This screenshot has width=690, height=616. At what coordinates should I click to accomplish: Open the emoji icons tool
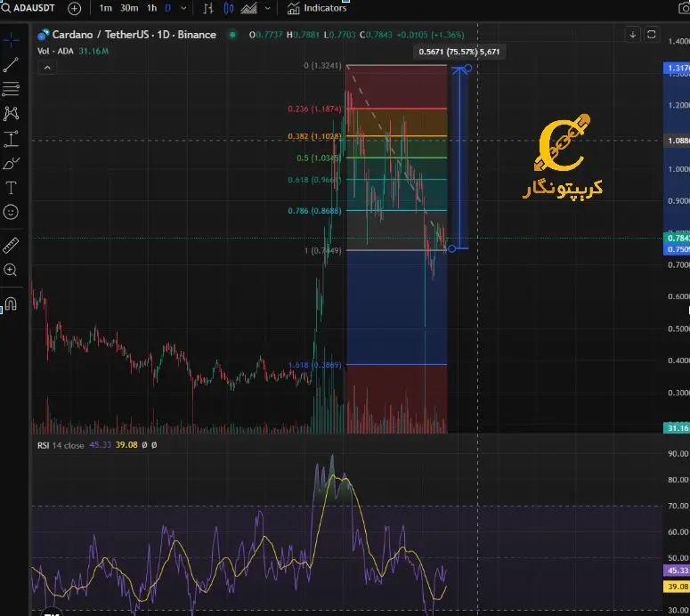11,212
